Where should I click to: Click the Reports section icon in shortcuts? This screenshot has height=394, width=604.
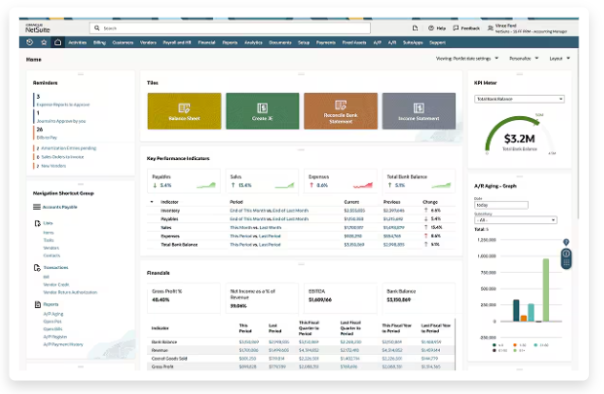(38, 305)
